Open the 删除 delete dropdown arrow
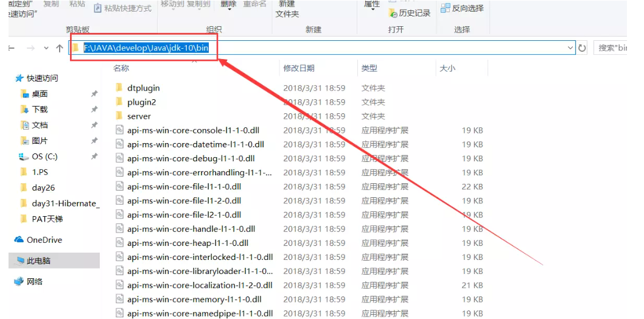 click(x=228, y=10)
